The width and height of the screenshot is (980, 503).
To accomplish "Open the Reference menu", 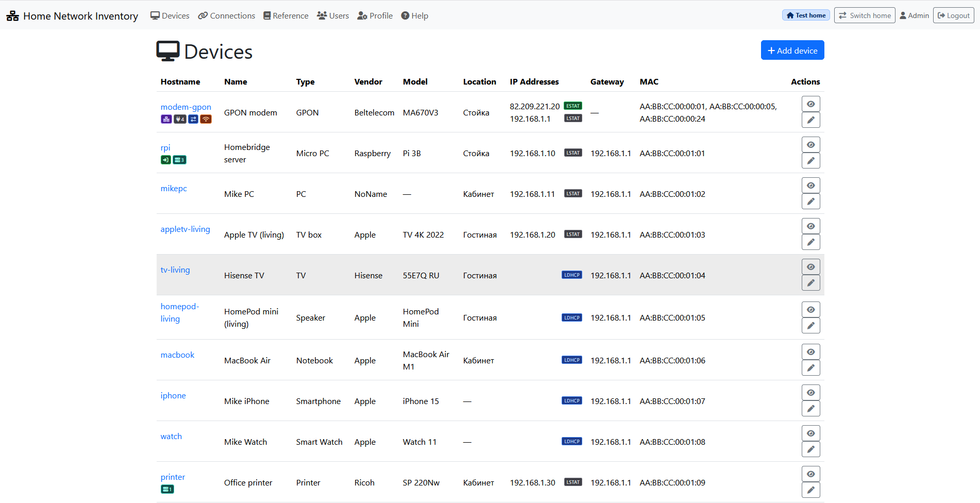I will (x=286, y=15).
